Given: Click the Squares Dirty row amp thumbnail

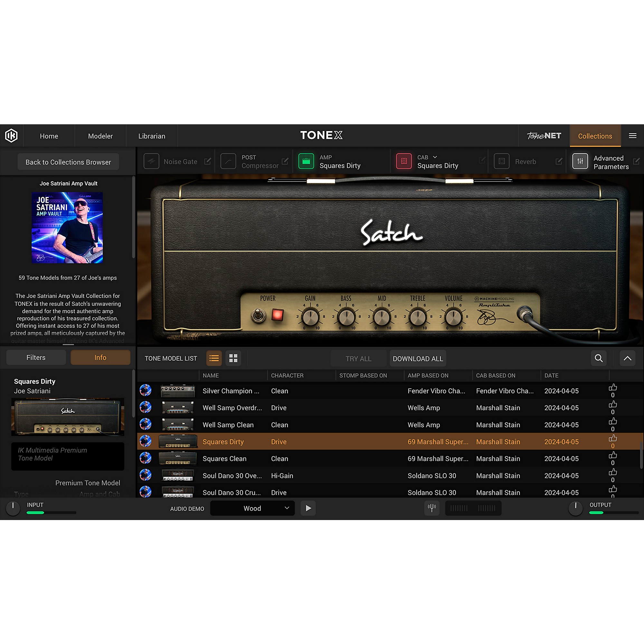Looking at the screenshot, I should 178,441.
